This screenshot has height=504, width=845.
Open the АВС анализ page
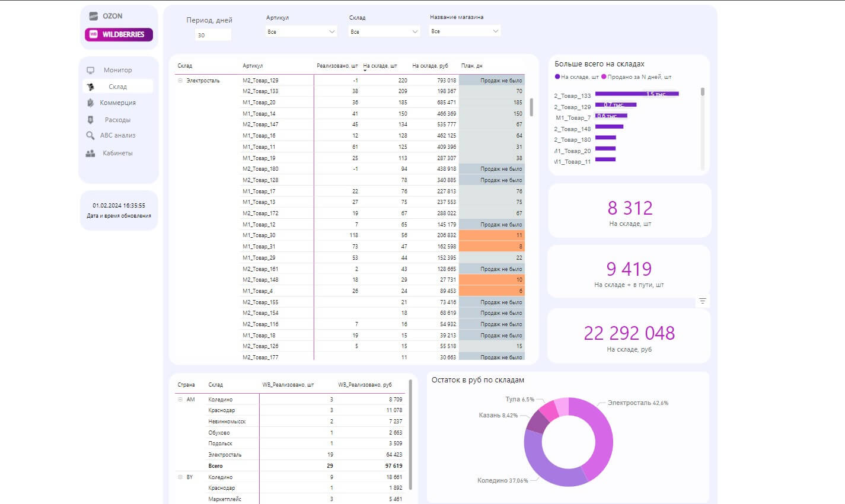point(117,135)
